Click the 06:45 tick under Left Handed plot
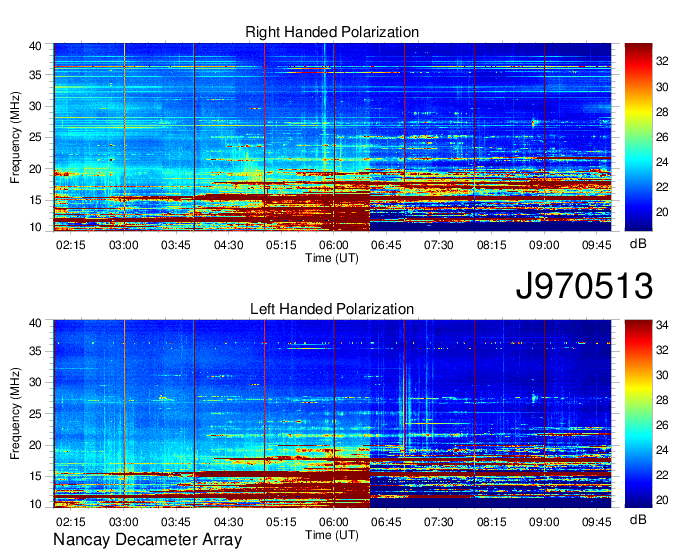This screenshot has width=680, height=552. (x=386, y=522)
